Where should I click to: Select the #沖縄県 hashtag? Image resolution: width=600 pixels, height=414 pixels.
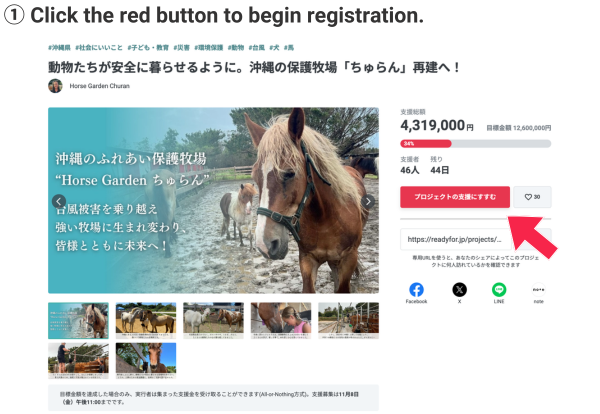pyautogui.click(x=59, y=48)
